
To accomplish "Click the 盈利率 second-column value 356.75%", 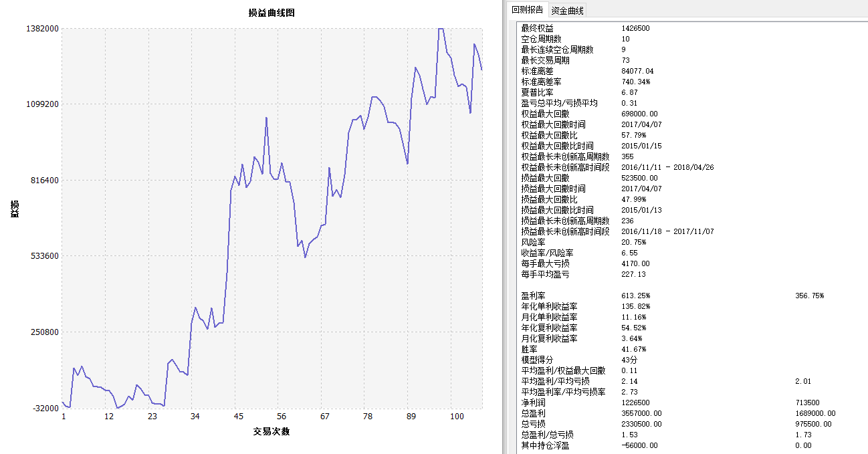I will tap(809, 296).
